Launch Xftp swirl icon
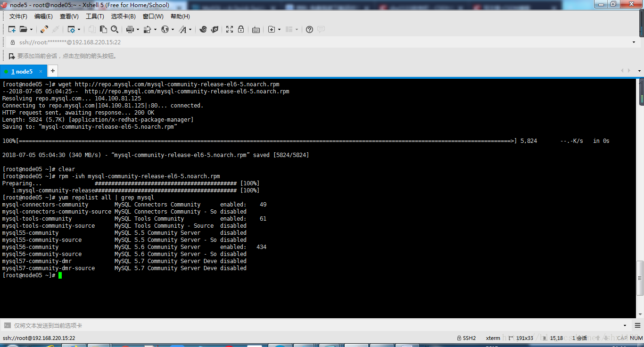 pyautogui.click(x=203, y=29)
